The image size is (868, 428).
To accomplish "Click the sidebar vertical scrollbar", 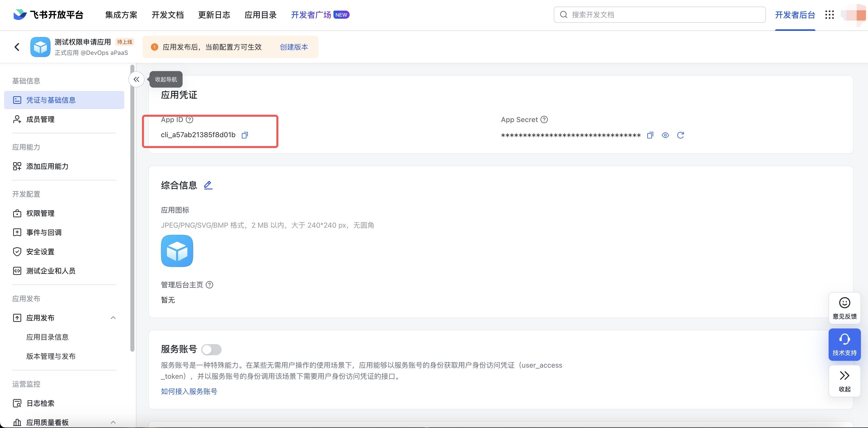I will click(x=132, y=208).
